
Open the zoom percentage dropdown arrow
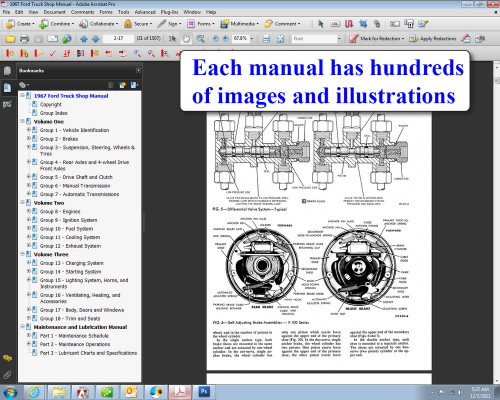tap(252, 39)
